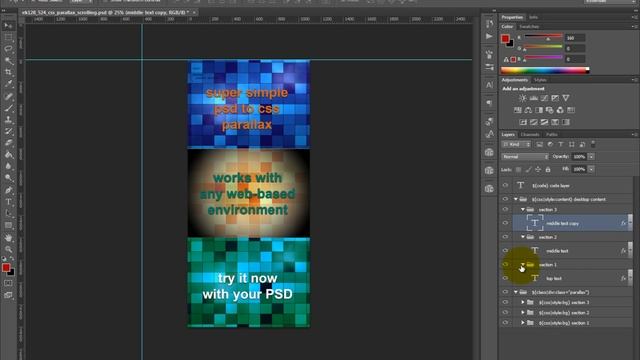640x360 pixels.
Task: Switch to the Paths tab
Action: click(552, 135)
